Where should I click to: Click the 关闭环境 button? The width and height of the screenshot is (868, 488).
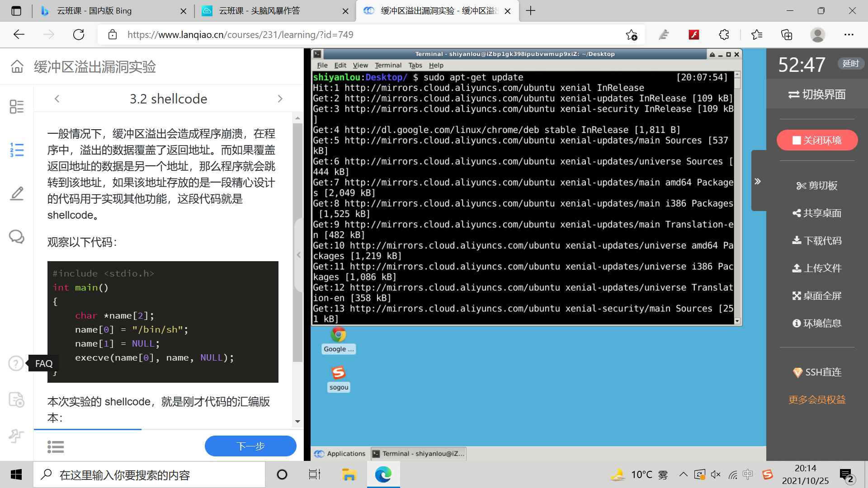click(817, 141)
